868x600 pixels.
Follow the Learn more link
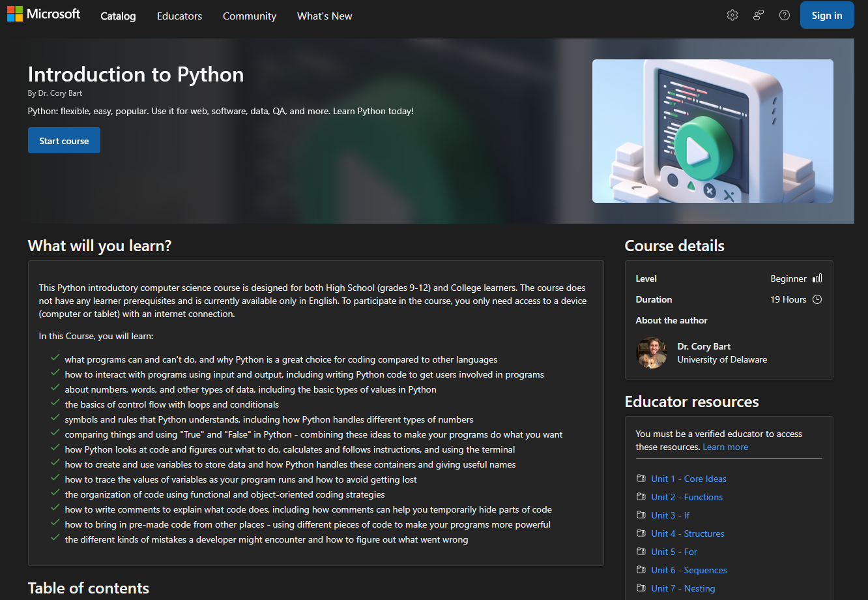pos(725,447)
